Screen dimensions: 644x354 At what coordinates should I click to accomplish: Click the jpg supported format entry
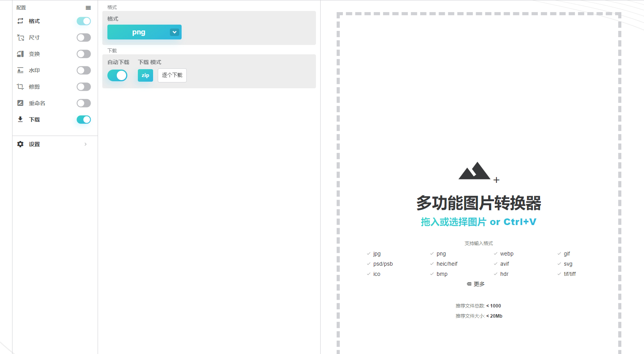(377, 254)
